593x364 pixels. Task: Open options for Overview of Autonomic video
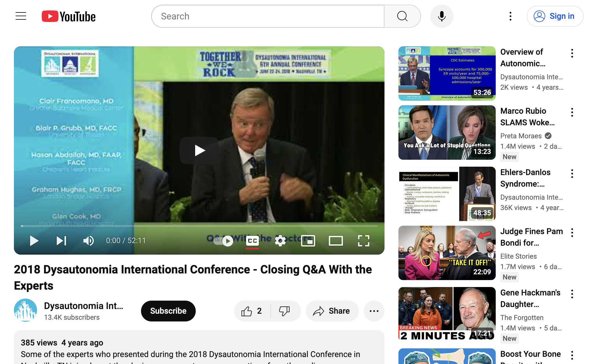click(x=572, y=53)
